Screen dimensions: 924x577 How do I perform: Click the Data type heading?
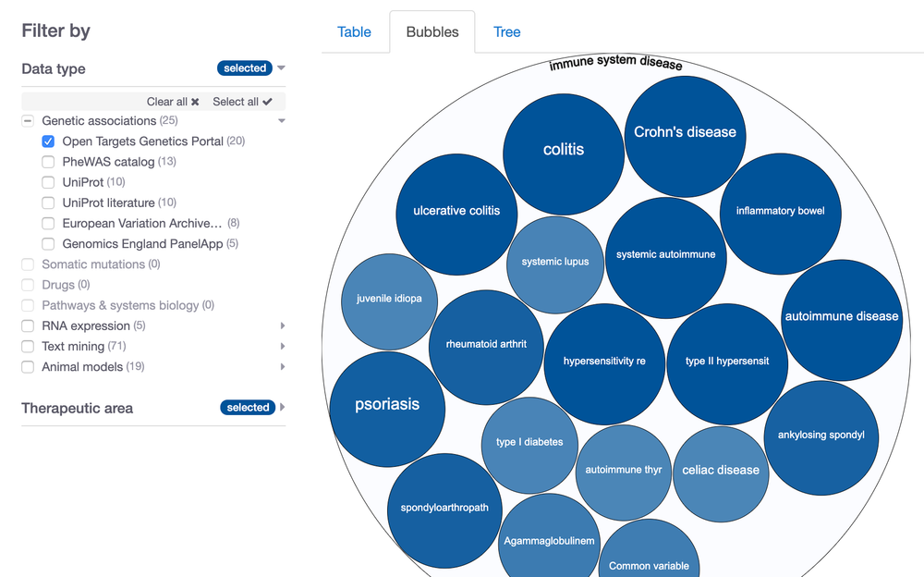click(x=54, y=68)
